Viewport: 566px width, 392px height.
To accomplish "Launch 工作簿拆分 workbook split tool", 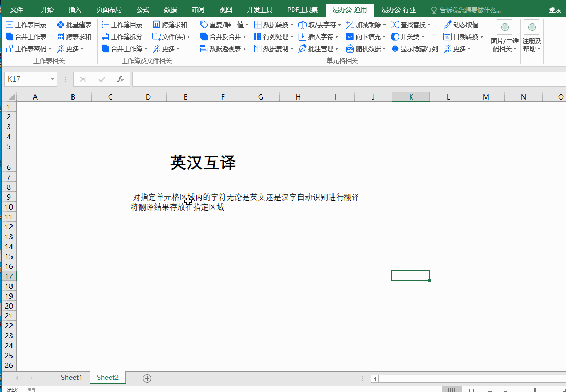I will tap(122, 37).
